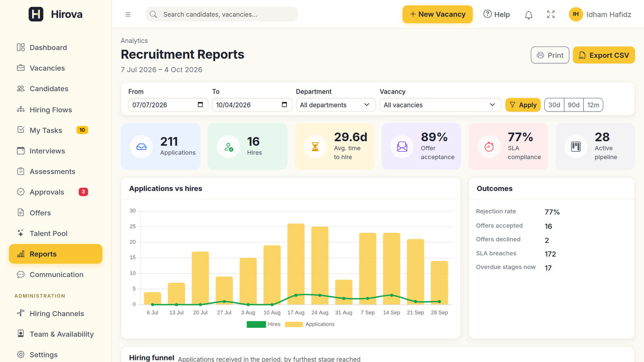Open calendar picker in To date field
The width and height of the screenshot is (644, 362).
click(284, 105)
